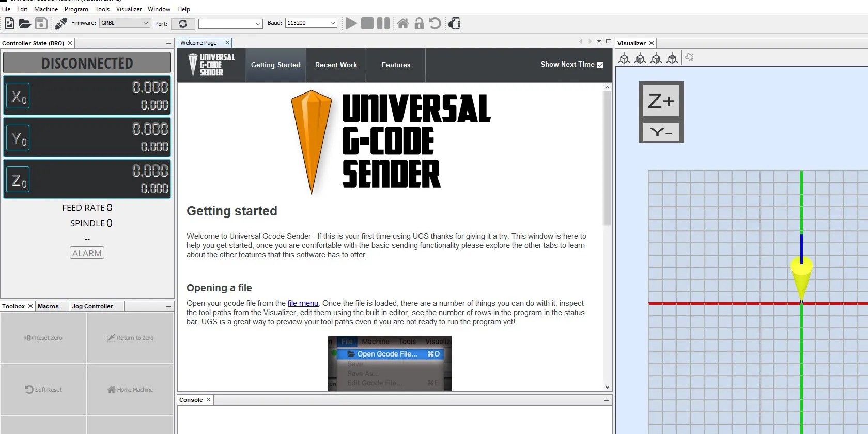Open the Window menu
This screenshot has width=868, height=434.
[159, 9]
